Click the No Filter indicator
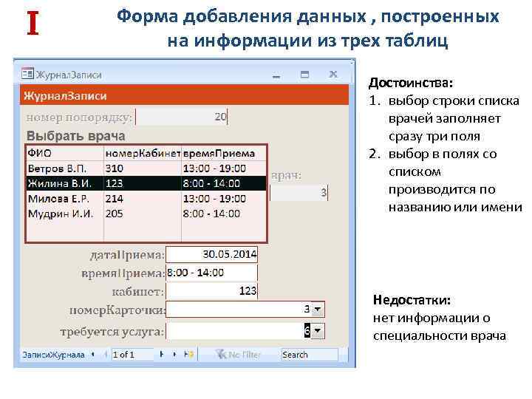 239,355
